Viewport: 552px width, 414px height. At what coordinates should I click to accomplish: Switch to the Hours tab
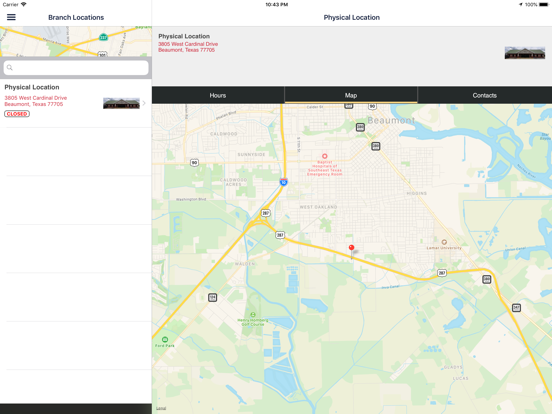(x=218, y=95)
